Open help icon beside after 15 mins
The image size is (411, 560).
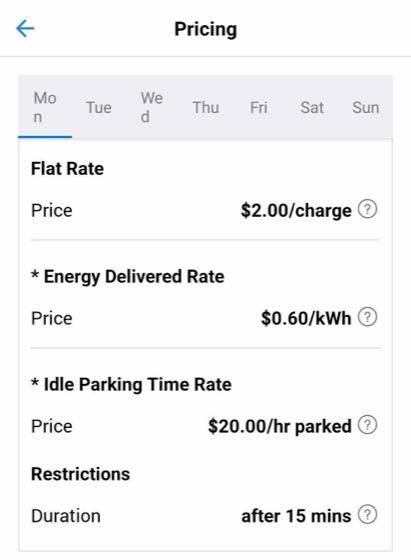click(367, 515)
